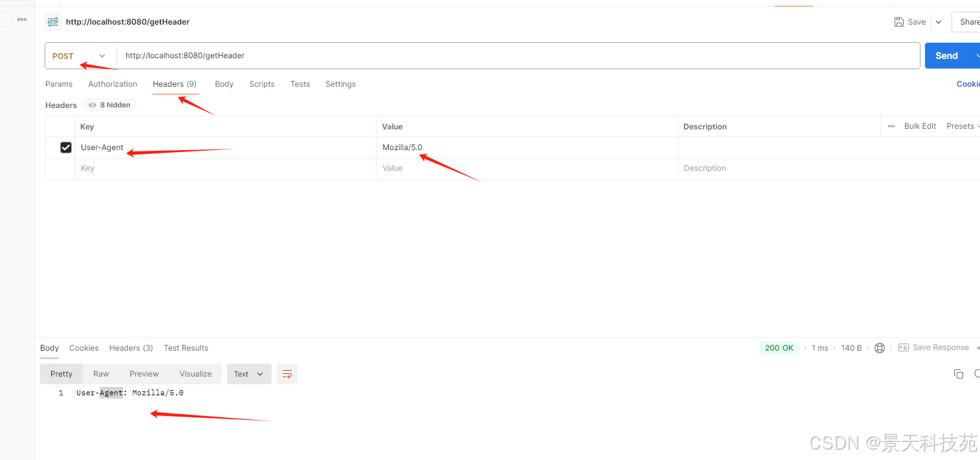Viewport: 980px width, 460px height.
Task: Open the column options three-dots icon
Action: (891, 126)
